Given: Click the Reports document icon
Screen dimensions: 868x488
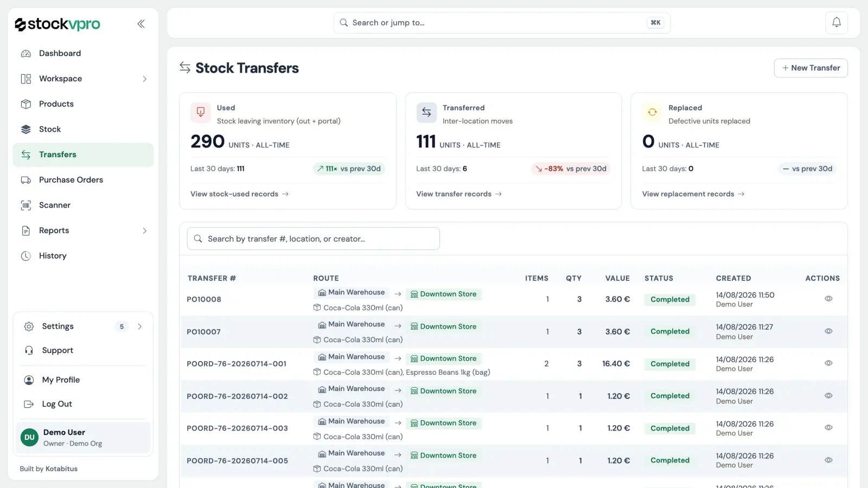Looking at the screenshot, I should 26,231.
